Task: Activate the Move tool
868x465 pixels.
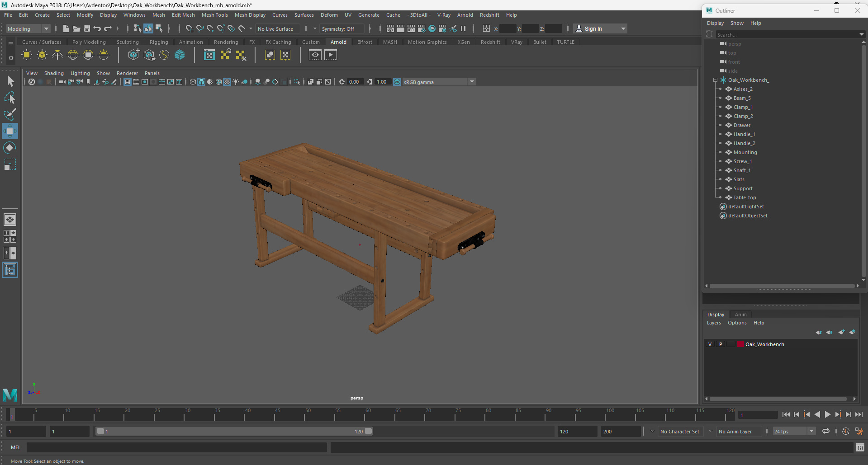Action: [10, 131]
